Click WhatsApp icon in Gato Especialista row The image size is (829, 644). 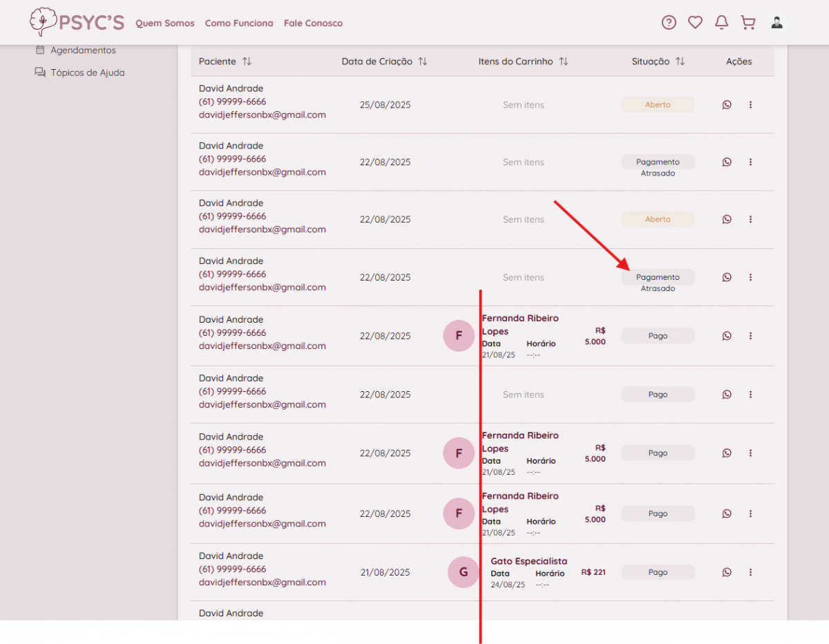[x=727, y=572]
